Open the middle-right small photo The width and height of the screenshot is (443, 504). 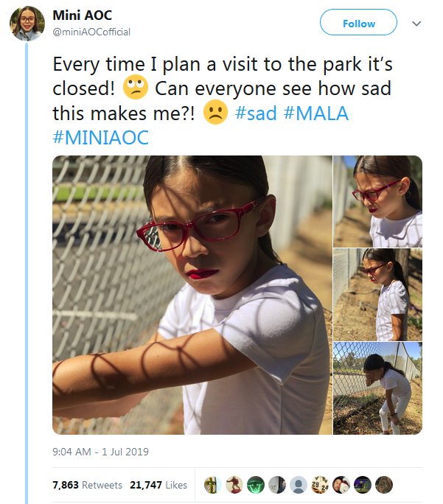[377, 295]
